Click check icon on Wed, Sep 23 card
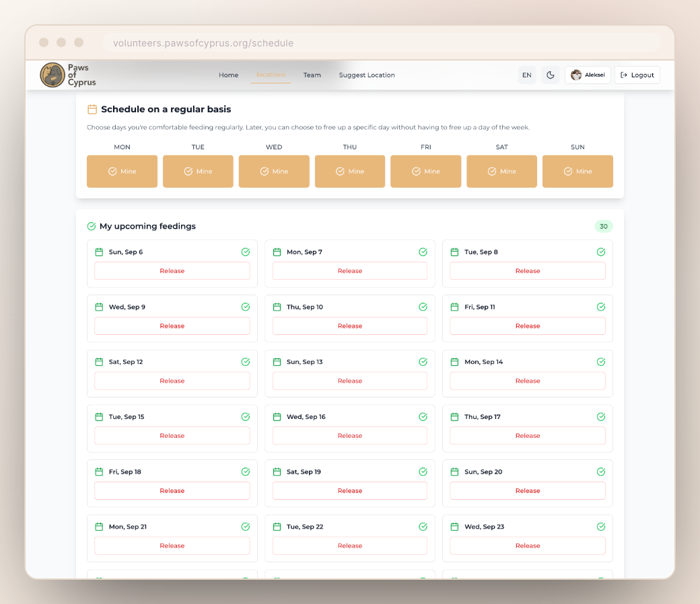This screenshot has width=700, height=604. (601, 527)
